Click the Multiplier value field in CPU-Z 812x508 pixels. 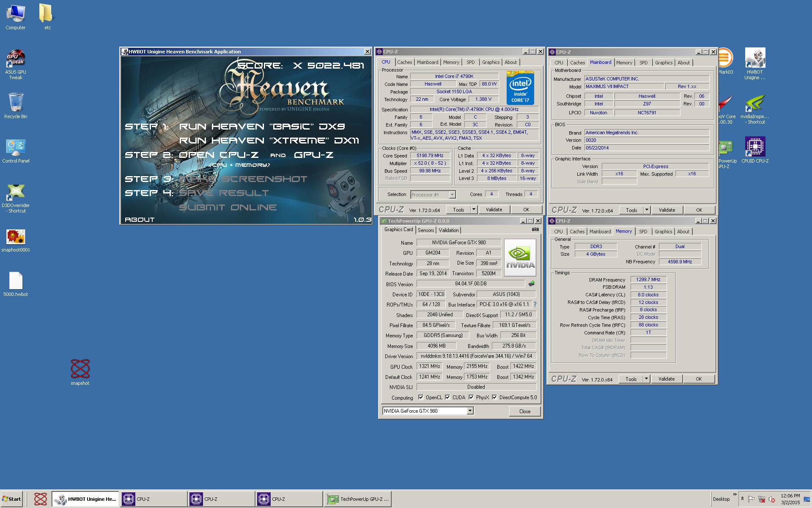430,163
